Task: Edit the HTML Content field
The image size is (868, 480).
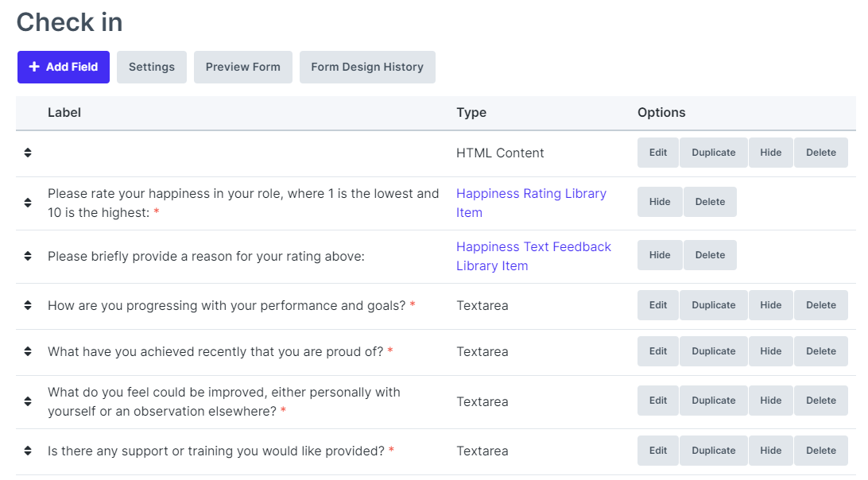Action: click(657, 152)
